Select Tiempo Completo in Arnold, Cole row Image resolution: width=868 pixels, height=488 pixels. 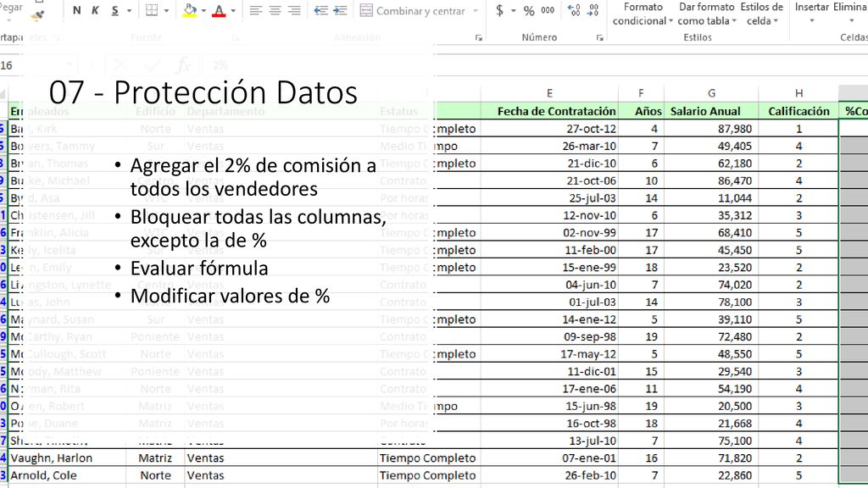(429, 475)
